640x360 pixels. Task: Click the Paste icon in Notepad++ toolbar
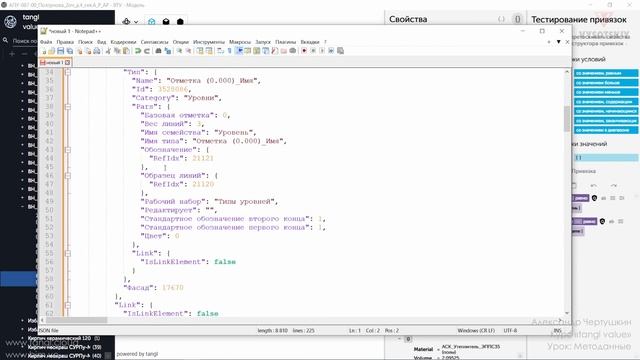pyautogui.click(x=126, y=51)
